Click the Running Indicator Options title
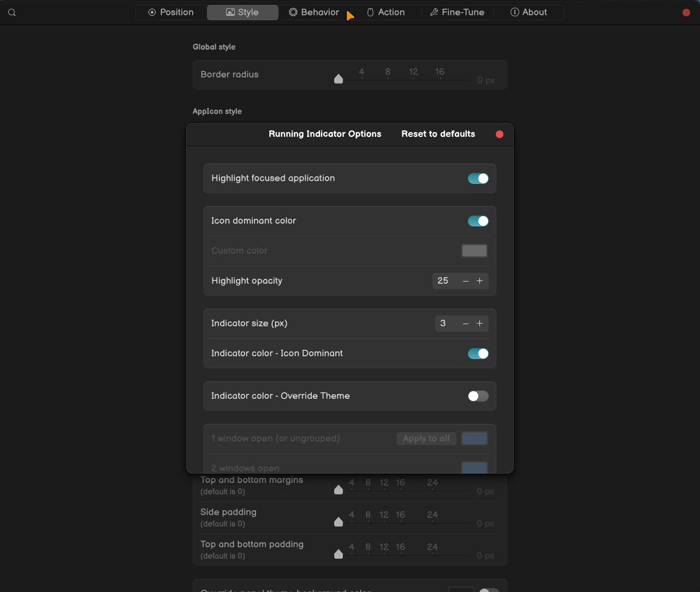This screenshot has width=700, height=592. point(325,134)
